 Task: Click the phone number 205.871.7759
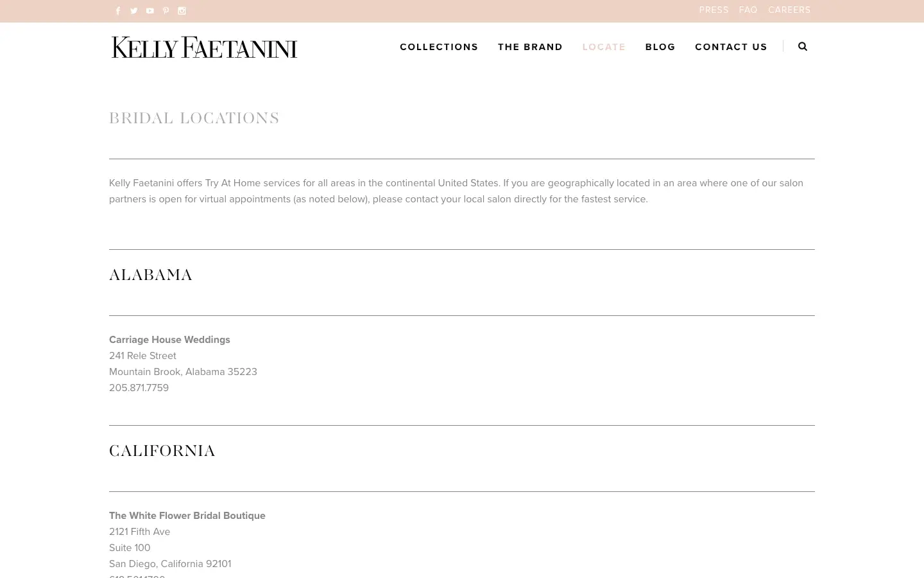point(139,388)
